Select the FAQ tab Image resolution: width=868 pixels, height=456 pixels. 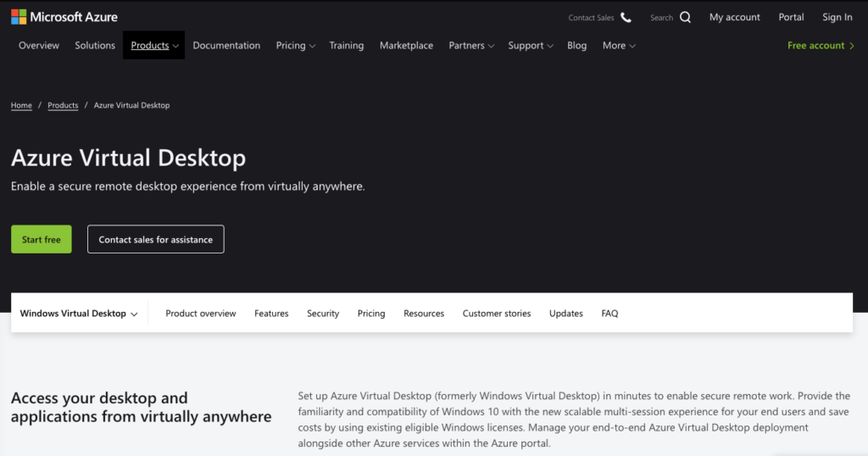coord(609,314)
